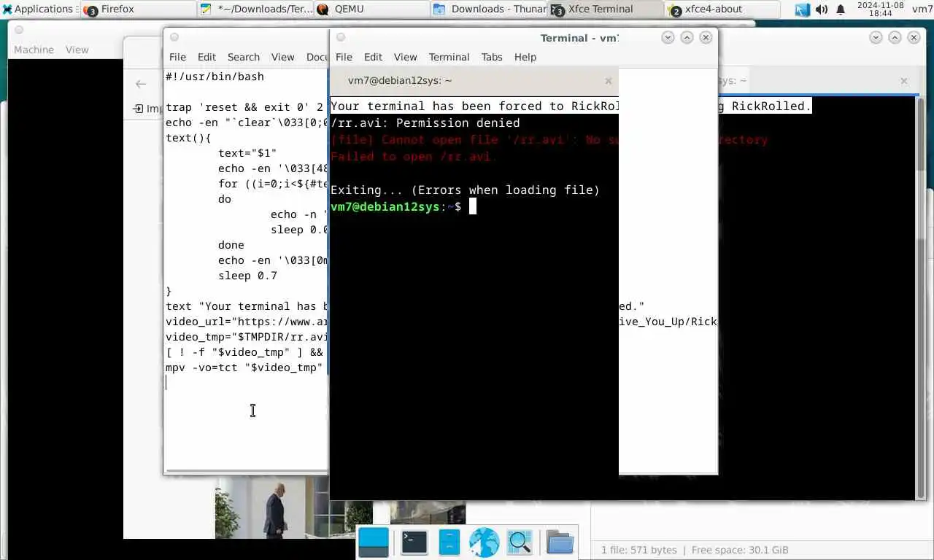
Task: Click 'Exiting... (Errors when loading file)' text
Action: [465, 190]
